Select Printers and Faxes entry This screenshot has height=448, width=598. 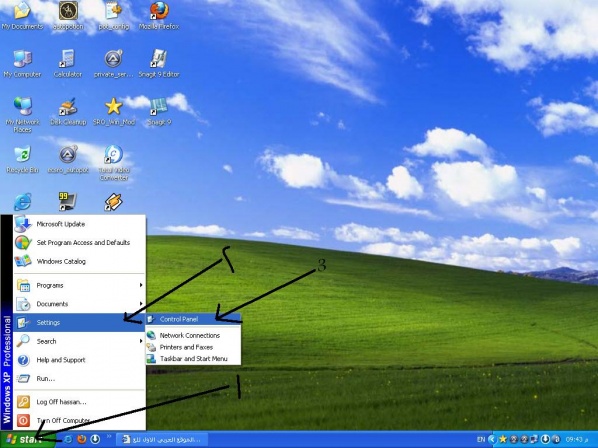(x=193, y=347)
